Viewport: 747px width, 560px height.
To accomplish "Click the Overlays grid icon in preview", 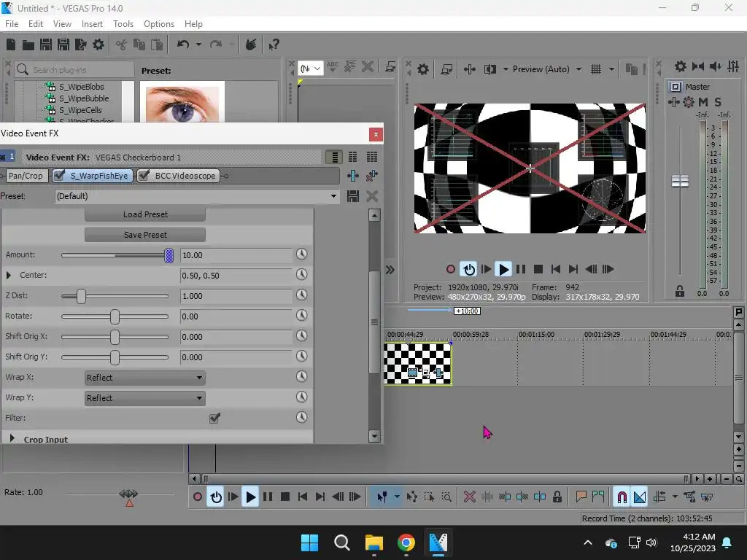I will [x=595, y=69].
